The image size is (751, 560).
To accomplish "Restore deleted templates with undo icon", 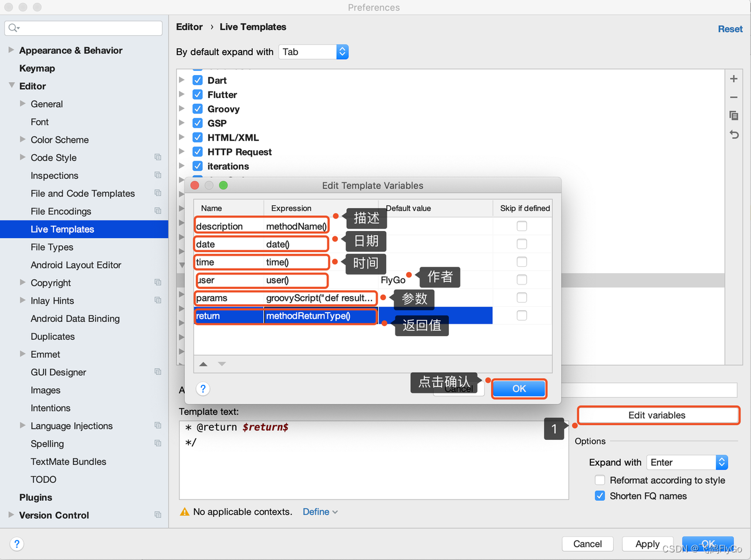I will coord(733,134).
